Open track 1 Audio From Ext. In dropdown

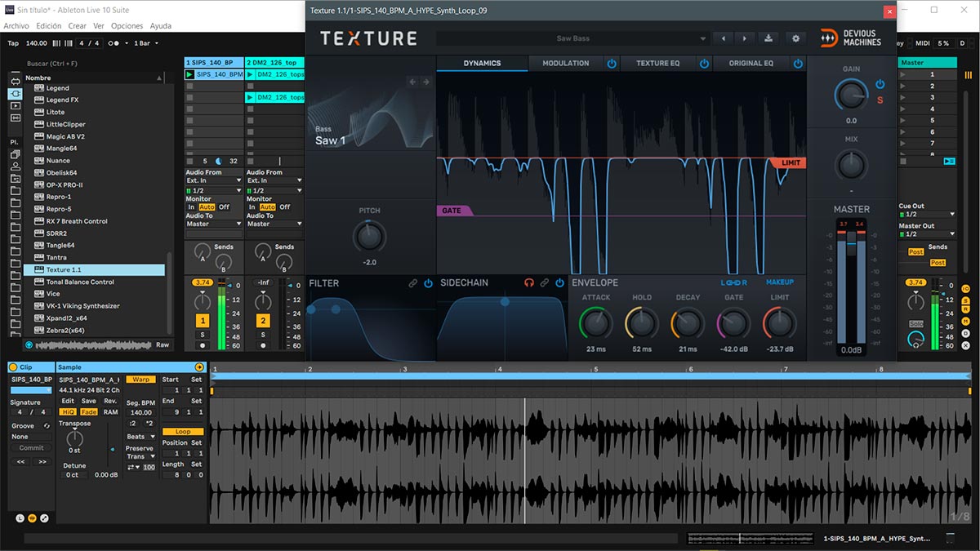pos(214,180)
